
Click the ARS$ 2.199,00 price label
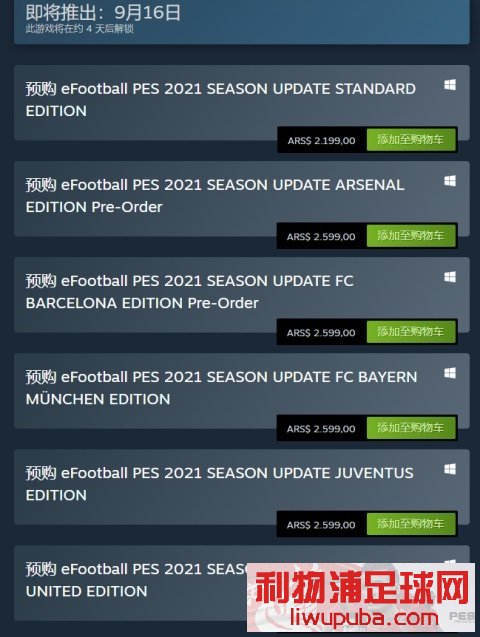[x=321, y=141]
